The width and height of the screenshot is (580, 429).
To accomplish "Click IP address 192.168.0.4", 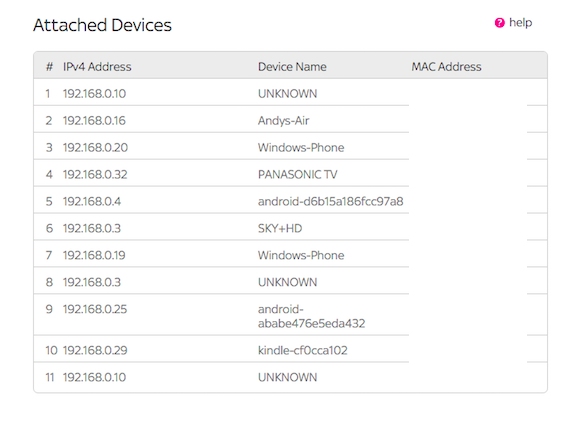I will coord(92,202).
